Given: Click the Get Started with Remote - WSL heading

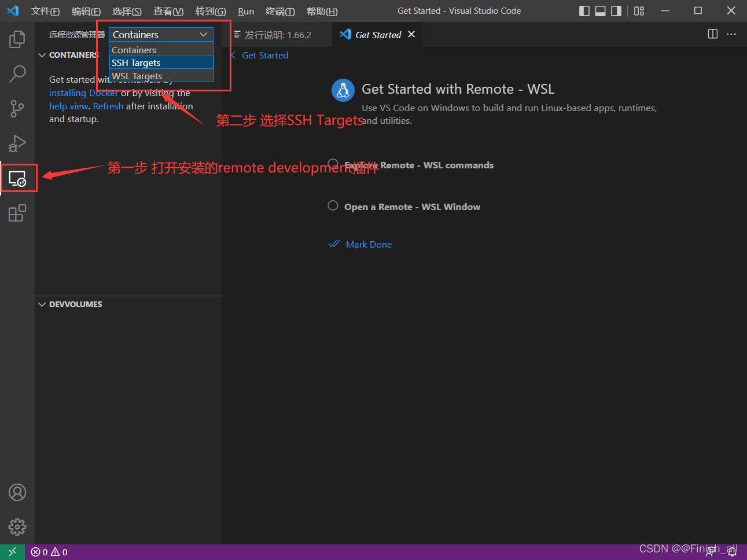Looking at the screenshot, I should [458, 89].
